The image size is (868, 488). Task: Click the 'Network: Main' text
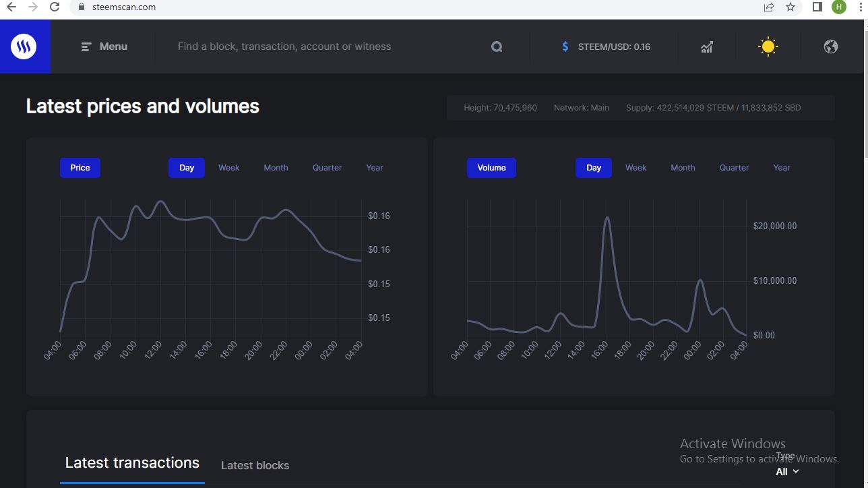pyautogui.click(x=581, y=108)
